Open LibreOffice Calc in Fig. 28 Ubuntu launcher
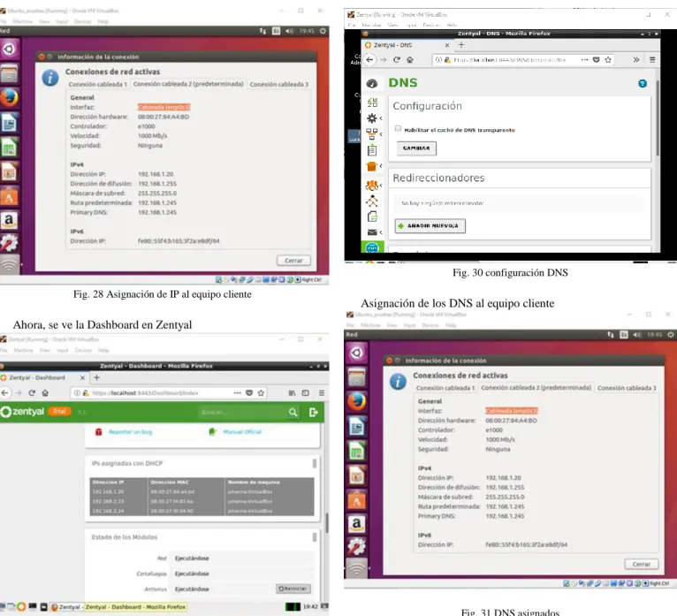 click(9, 148)
